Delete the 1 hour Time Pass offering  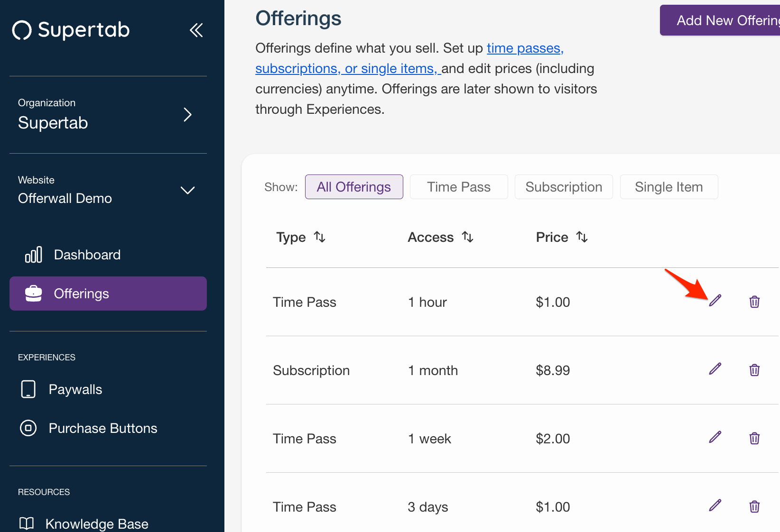(x=754, y=302)
